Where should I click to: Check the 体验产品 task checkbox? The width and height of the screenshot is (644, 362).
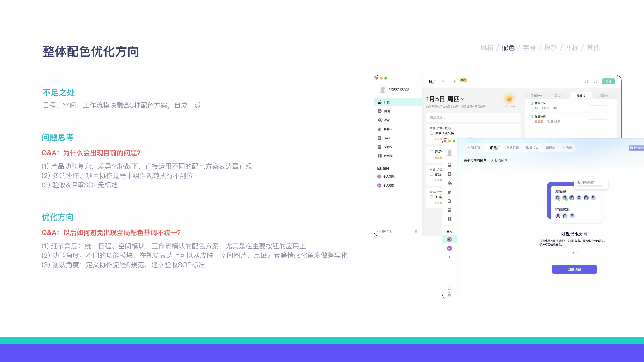pyautogui.click(x=531, y=103)
